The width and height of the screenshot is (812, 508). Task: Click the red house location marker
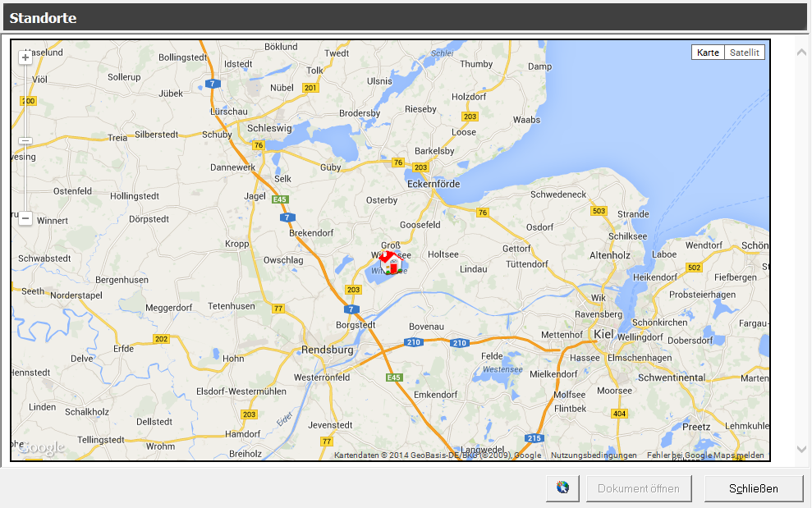coord(392,262)
